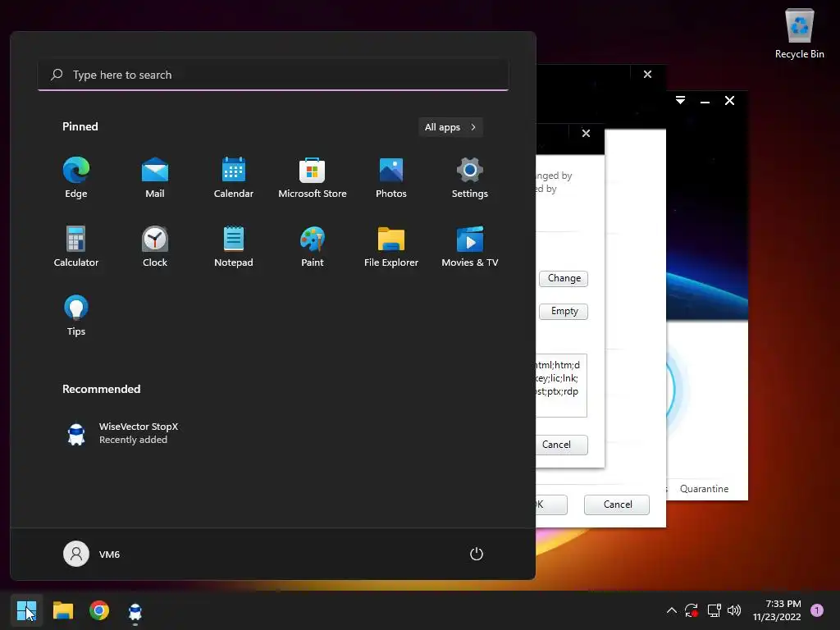The width and height of the screenshot is (840, 630).
Task: Open Microsoft Store
Action: (313, 177)
